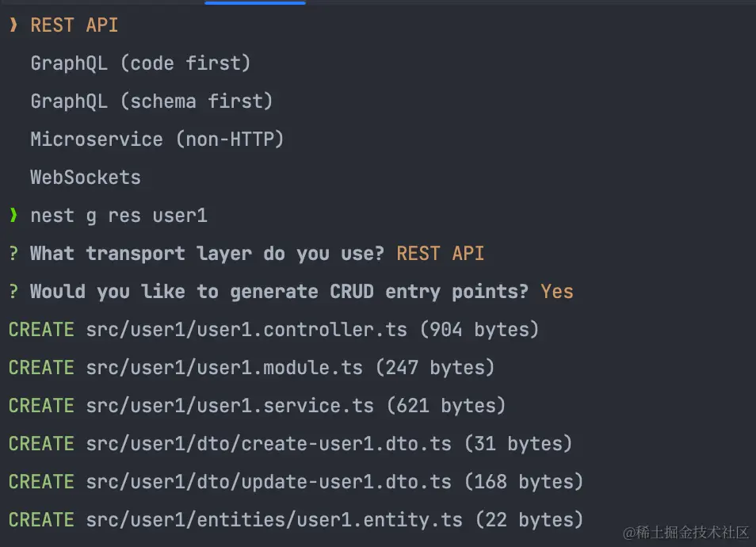This screenshot has width=756, height=547.
Task: Click the blue active tab indicator at top
Action: [x=254, y=2]
